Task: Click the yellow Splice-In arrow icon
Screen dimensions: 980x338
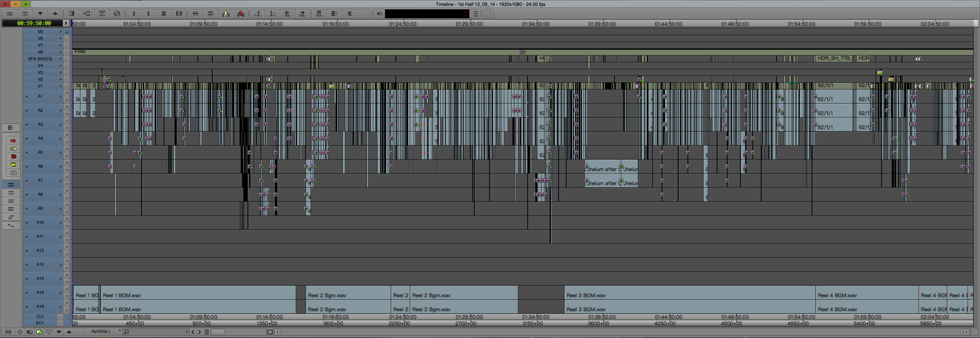Action: pos(226,14)
